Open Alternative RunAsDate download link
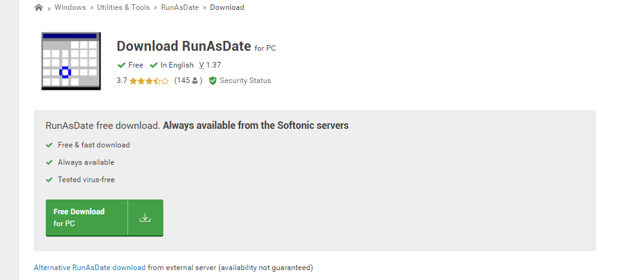 click(90, 268)
